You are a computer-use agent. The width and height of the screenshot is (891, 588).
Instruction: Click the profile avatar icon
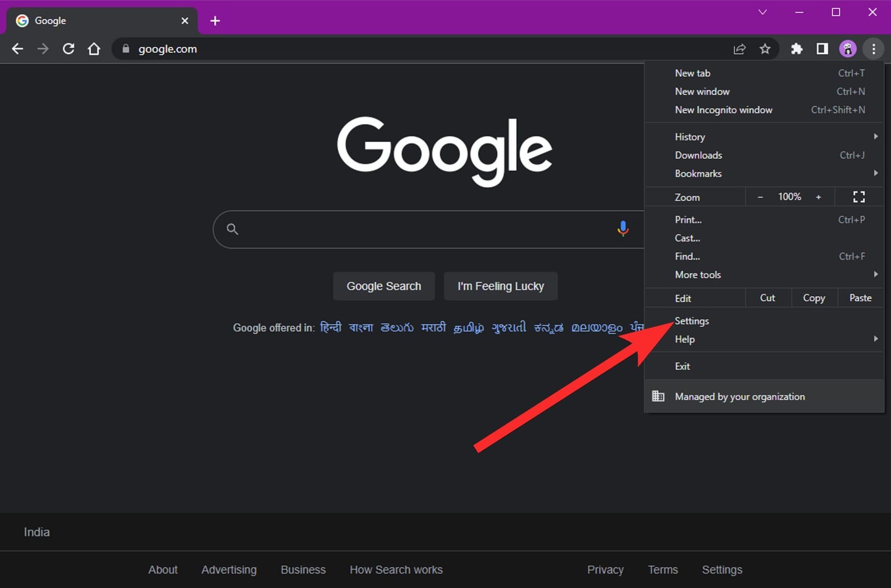pos(848,49)
